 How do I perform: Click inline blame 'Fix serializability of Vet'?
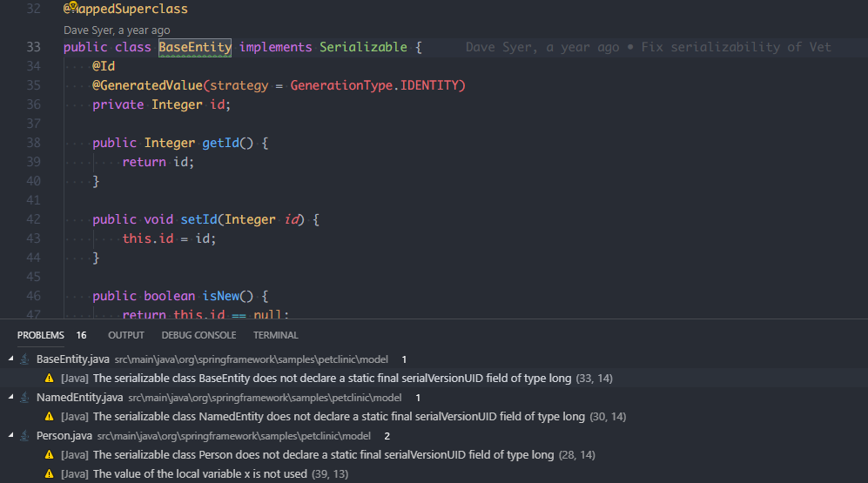(737, 47)
